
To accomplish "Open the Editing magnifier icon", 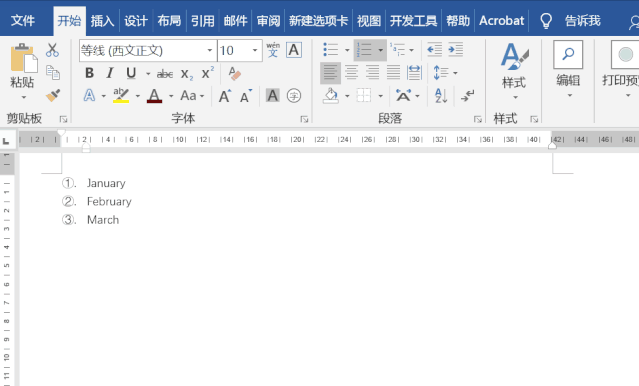I will (x=568, y=54).
